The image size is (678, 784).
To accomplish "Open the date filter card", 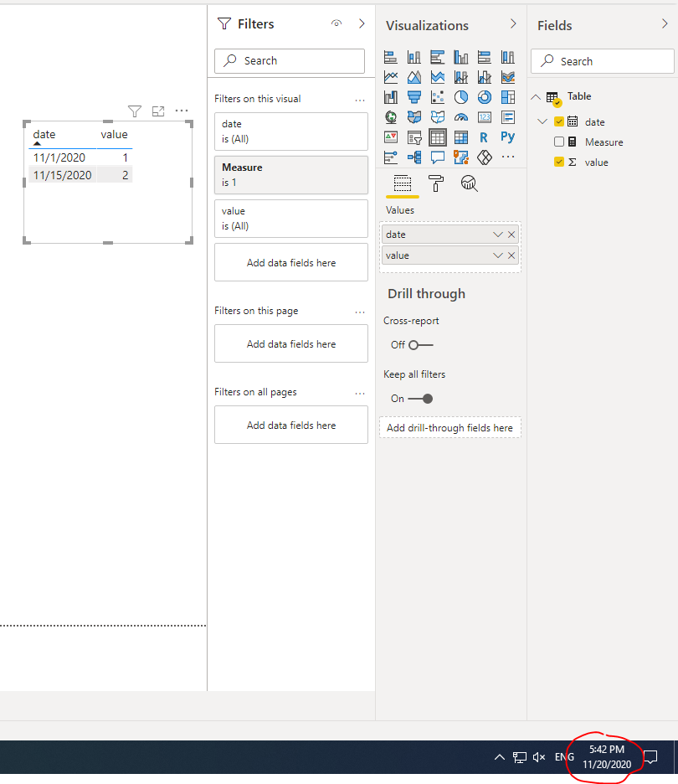I will 291,132.
